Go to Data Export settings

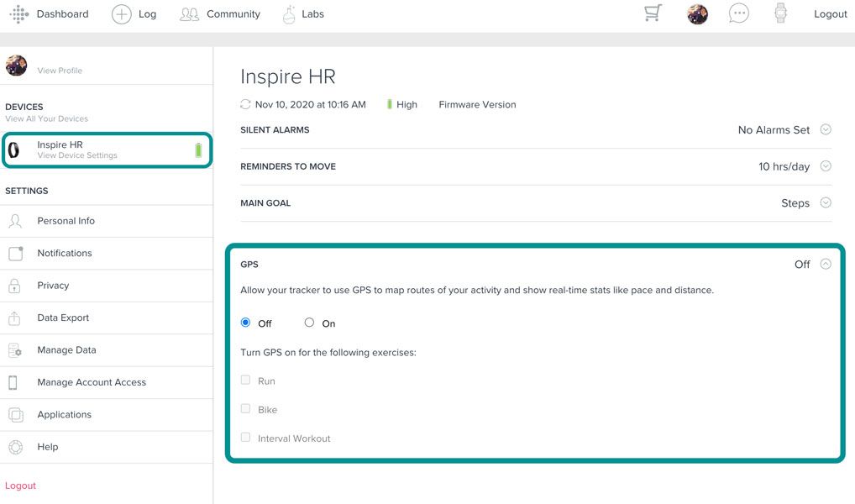63,318
